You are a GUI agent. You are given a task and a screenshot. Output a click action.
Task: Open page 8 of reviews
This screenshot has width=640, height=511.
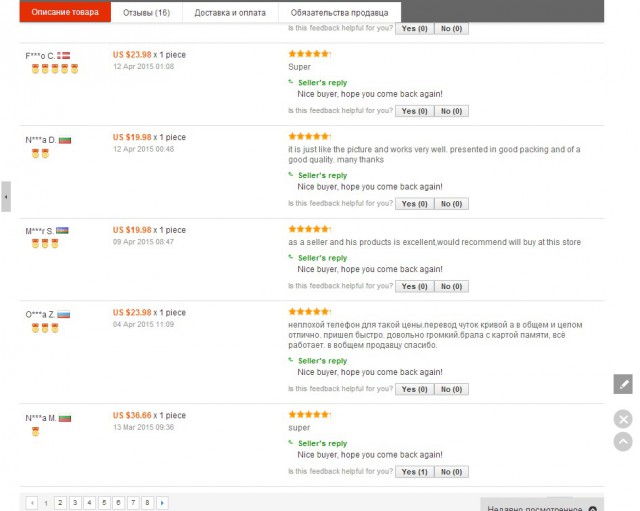147,502
